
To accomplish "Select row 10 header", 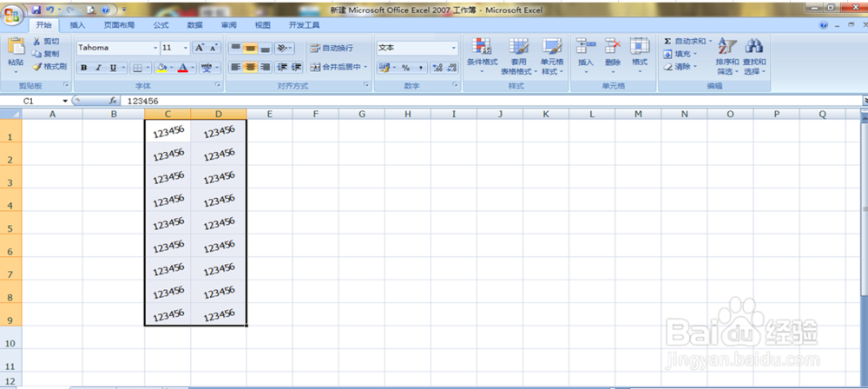I will point(10,338).
